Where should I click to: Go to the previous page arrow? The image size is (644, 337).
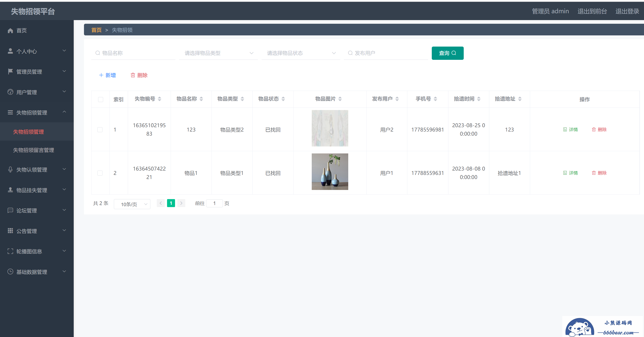tap(161, 203)
